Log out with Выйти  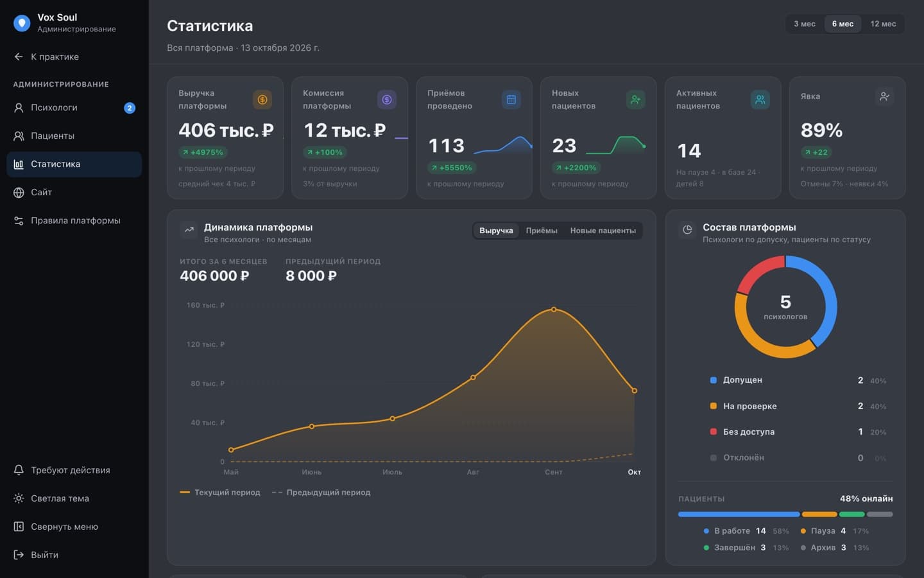[x=74, y=555]
